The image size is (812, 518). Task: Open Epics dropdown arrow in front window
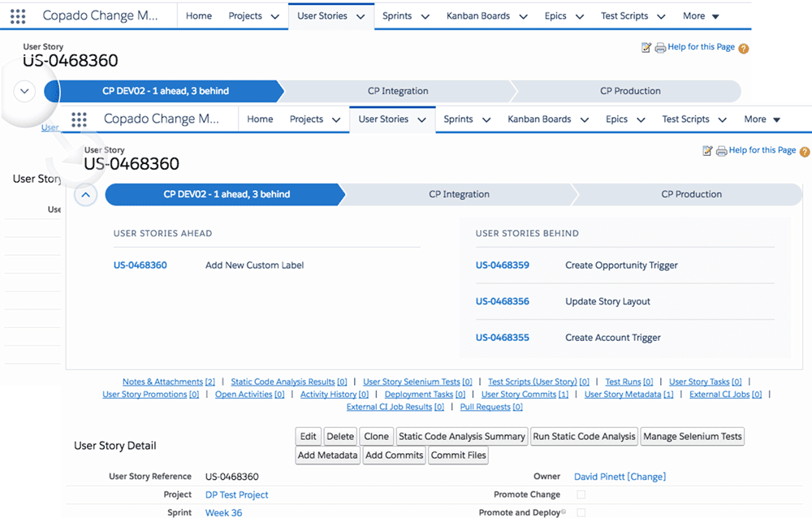pyautogui.click(x=641, y=120)
